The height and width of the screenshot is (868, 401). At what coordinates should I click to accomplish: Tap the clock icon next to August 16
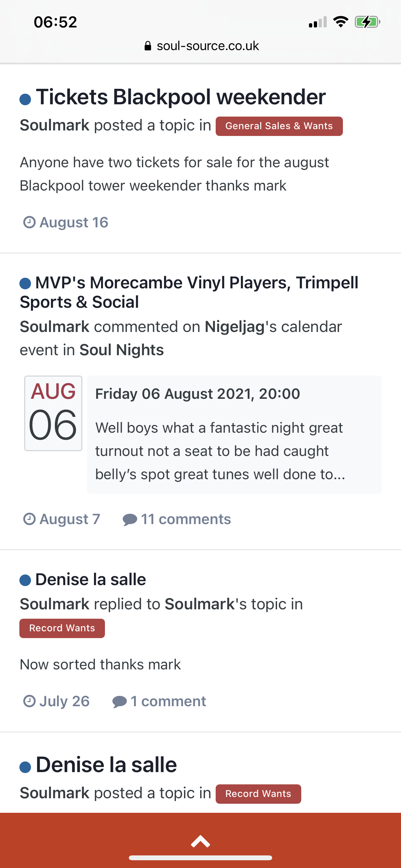click(29, 222)
